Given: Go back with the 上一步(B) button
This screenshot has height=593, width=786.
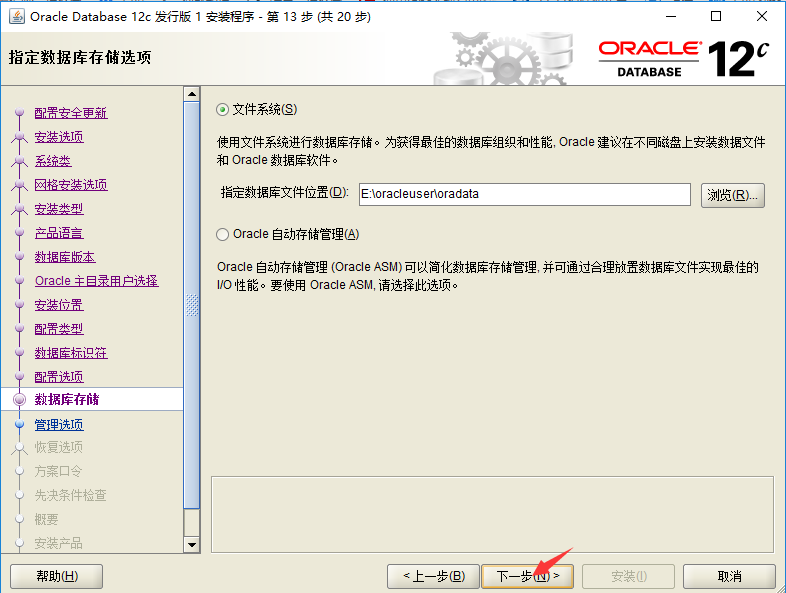Looking at the screenshot, I should click(434, 576).
